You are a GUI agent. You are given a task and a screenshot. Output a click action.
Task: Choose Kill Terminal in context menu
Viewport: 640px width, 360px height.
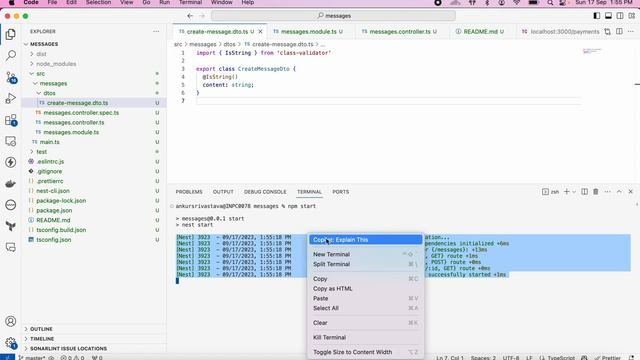[365, 338]
